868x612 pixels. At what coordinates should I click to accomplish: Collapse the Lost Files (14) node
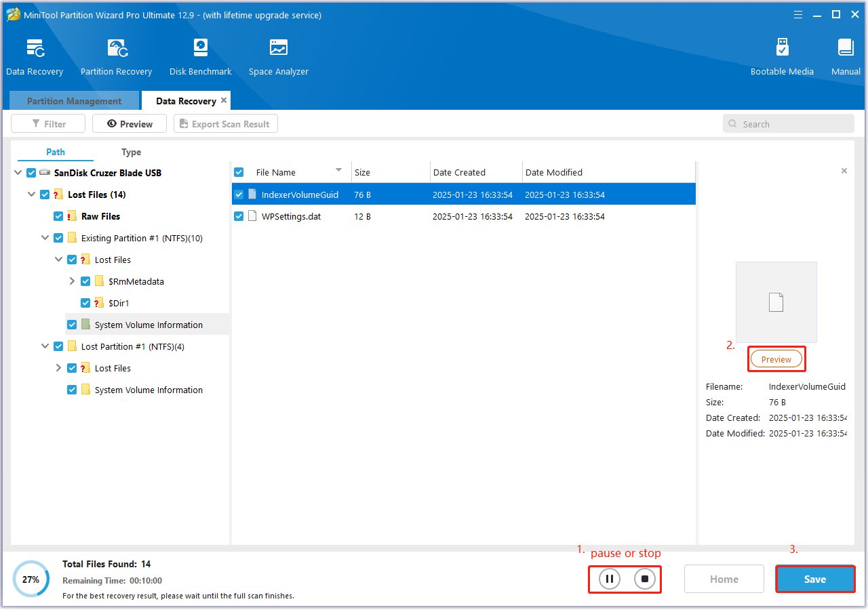click(x=31, y=195)
